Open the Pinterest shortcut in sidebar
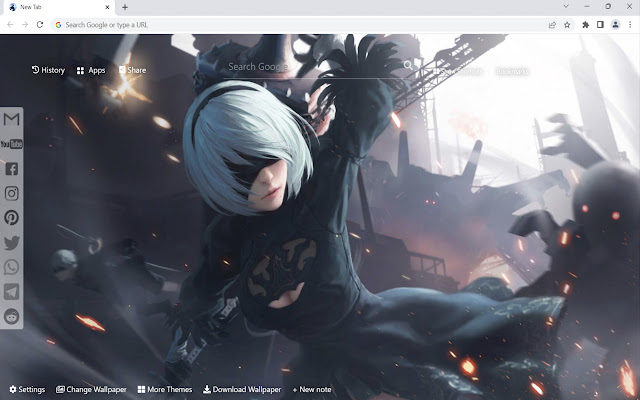This screenshot has height=400, width=640. point(11,218)
